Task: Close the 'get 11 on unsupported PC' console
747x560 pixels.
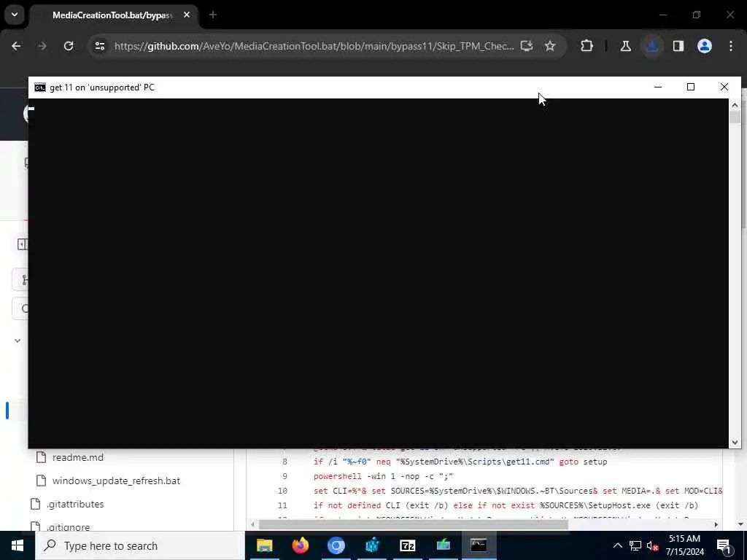Action: point(724,87)
